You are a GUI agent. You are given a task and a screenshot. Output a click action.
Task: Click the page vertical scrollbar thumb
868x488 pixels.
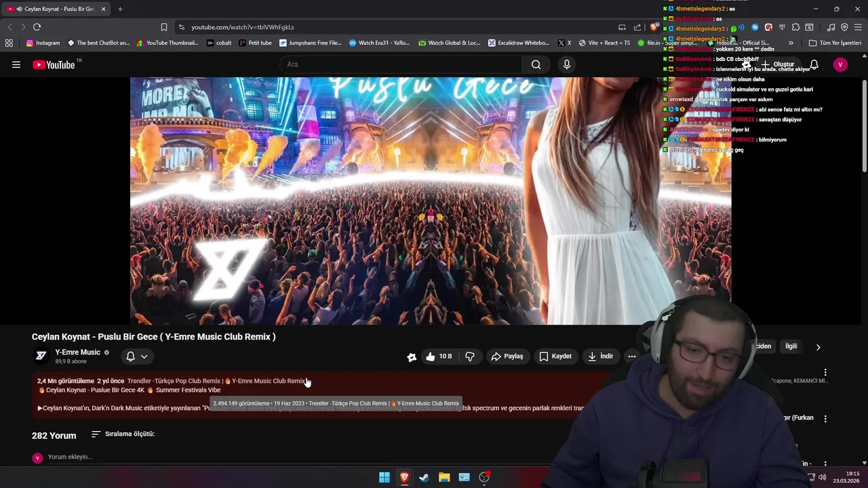pos(864,125)
